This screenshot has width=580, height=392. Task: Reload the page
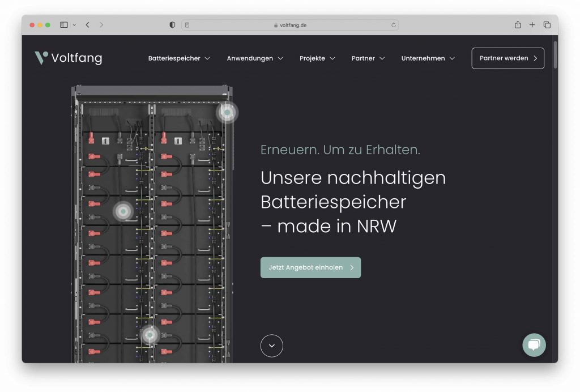pos(393,25)
